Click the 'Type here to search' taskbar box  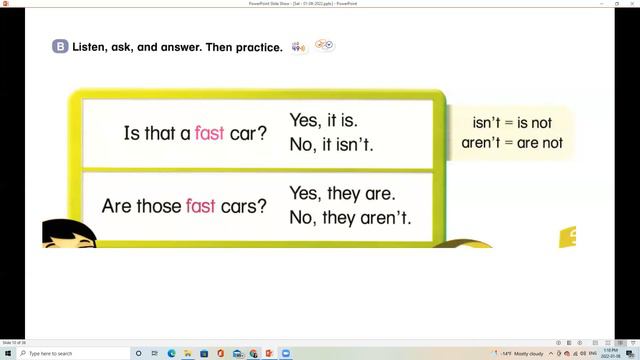coord(73,353)
